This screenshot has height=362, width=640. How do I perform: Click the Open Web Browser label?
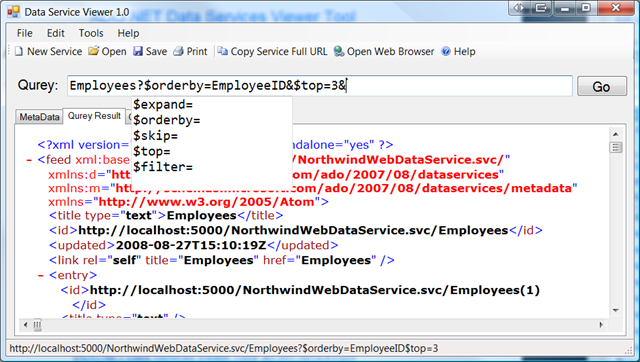[390, 51]
